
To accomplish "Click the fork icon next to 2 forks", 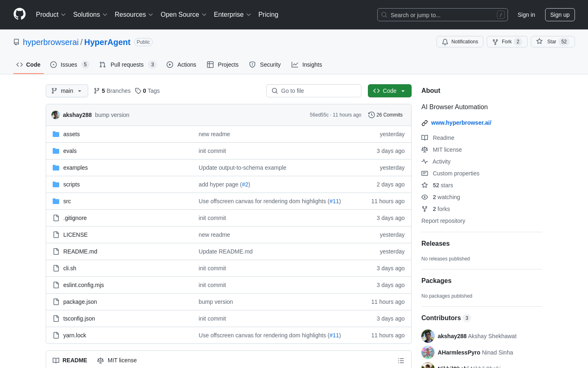I will (425, 209).
